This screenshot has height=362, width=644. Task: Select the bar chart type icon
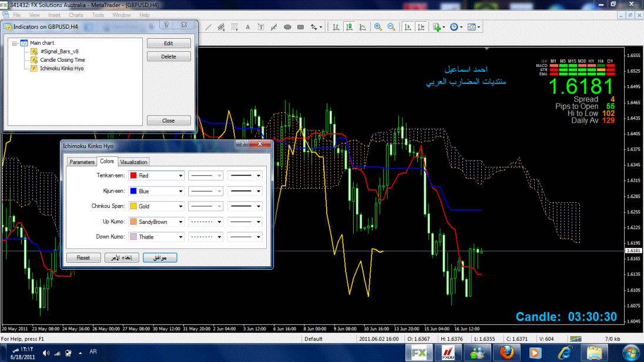click(x=337, y=27)
